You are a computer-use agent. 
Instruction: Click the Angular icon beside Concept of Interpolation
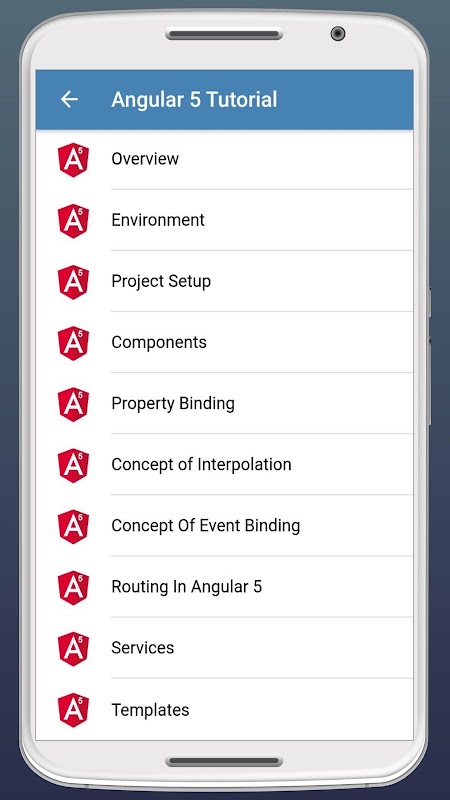73,466
